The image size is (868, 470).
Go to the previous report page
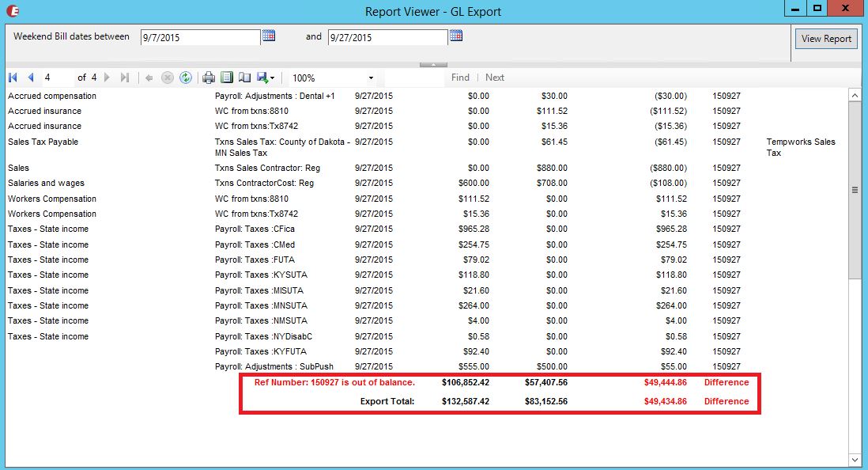click(x=31, y=78)
